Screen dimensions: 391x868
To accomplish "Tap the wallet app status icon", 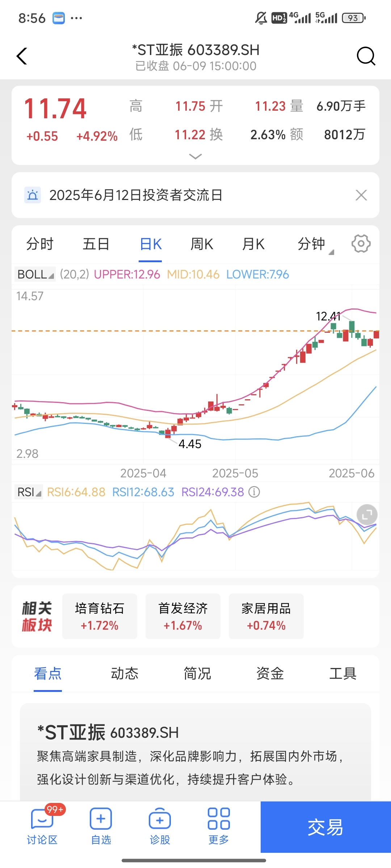I will [59, 18].
